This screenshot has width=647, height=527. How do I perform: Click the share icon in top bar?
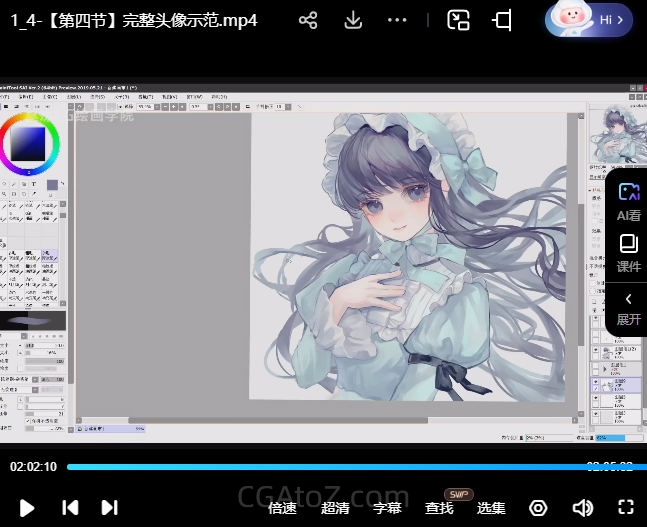click(x=308, y=20)
